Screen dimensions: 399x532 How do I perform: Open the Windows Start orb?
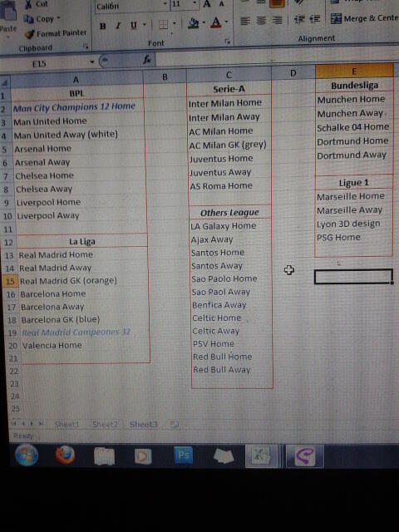pyautogui.click(x=27, y=455)
